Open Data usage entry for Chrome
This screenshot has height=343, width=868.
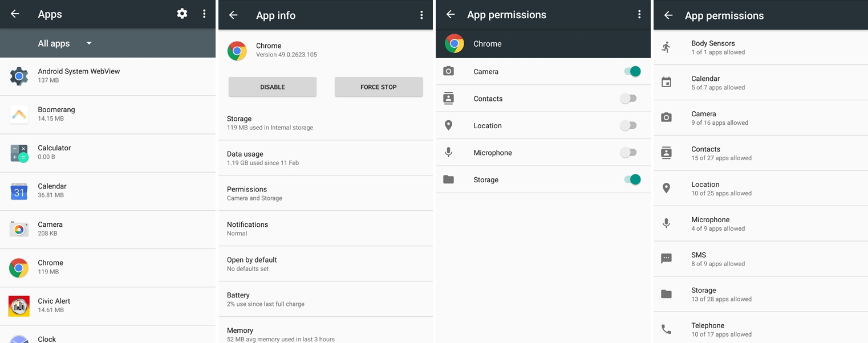325,158
